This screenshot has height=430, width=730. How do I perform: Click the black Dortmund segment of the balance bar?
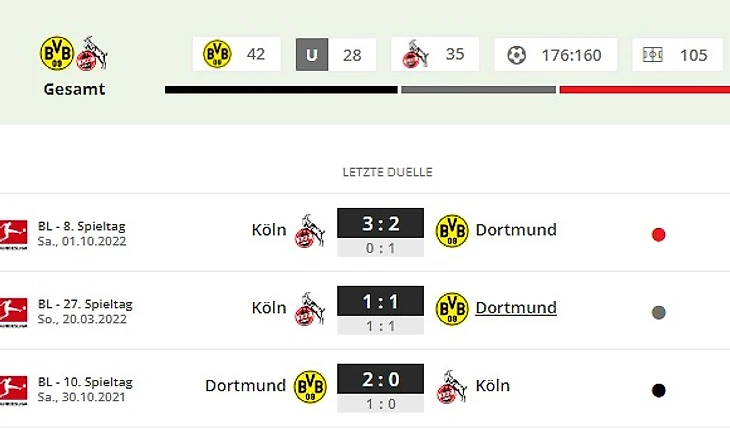tap(281, 90)
